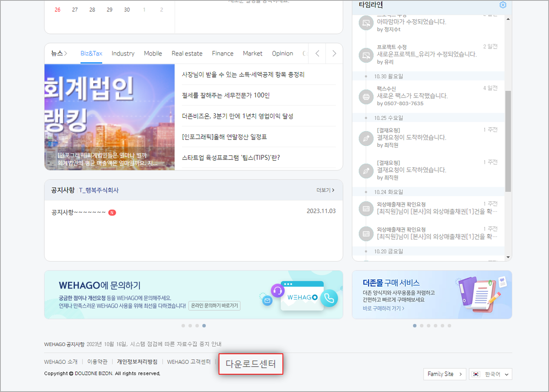The height and width of the screenshot is (392, 549).
Task: Open the 다운로드센터 page
Action: pyautogui.click(x=251, y=364)
